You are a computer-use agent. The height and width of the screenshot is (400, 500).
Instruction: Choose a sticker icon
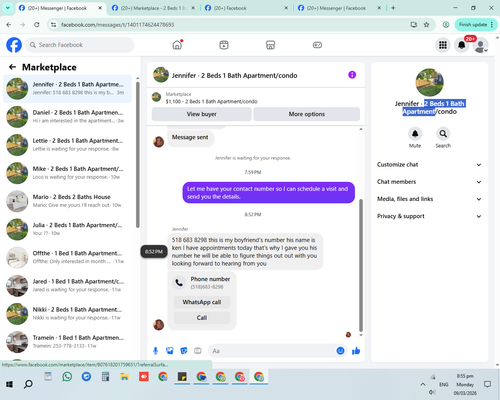point(184,351)
